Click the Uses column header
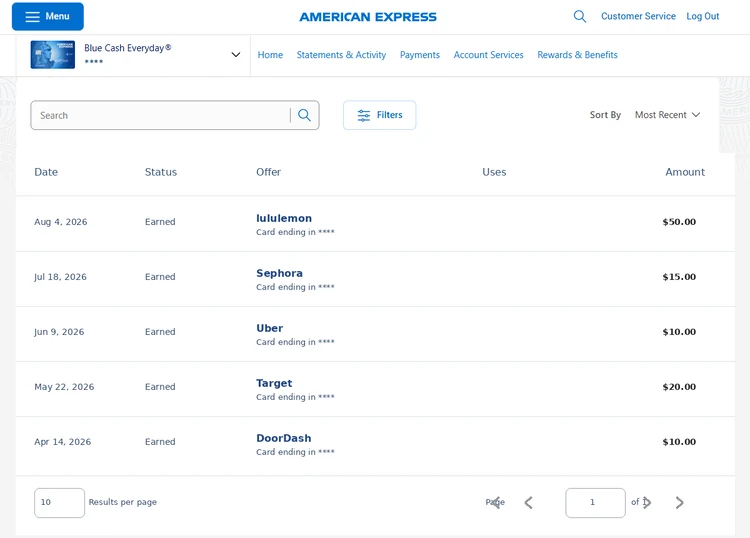The height and width of the screenshot is (538, 750). tap(494, 172)
